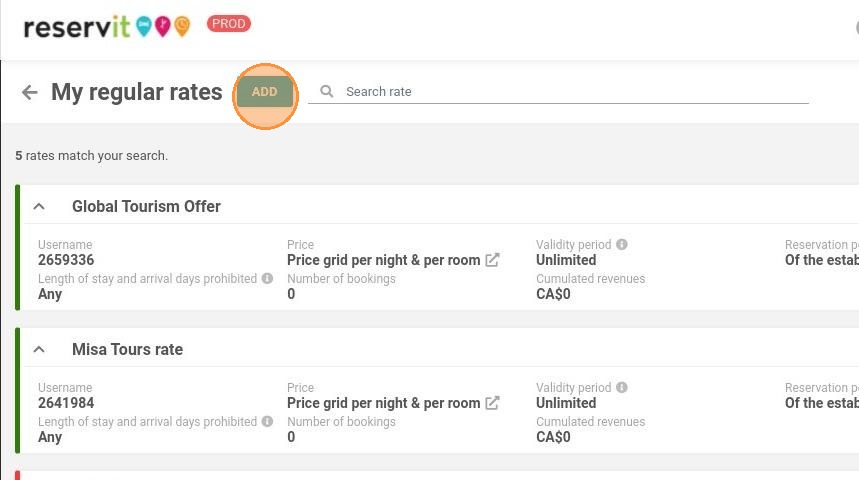This screenshot has height=480, width=859.
Task: Click Validity period info icon in Misa Tours rate
Action: click(621, 387)
